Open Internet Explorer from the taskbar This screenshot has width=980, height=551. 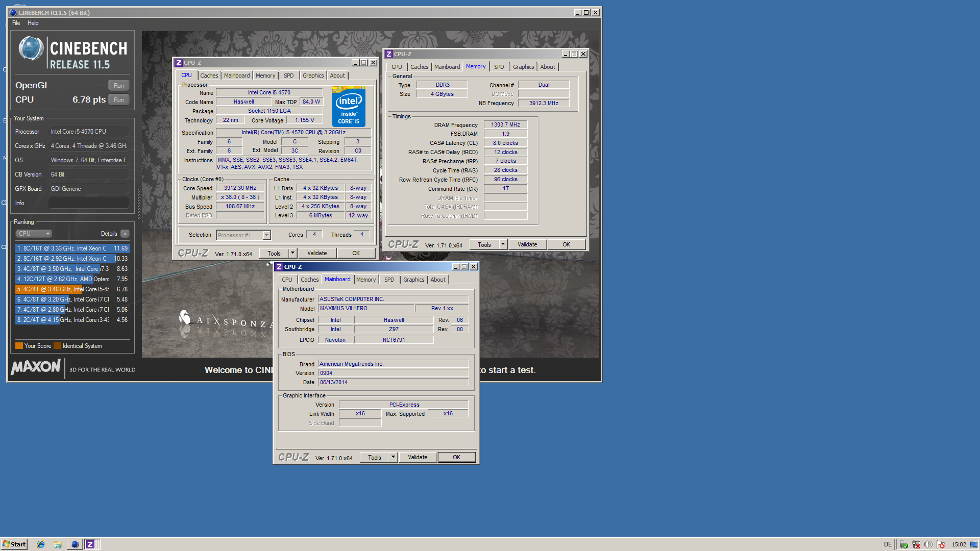tap(41, 544)
